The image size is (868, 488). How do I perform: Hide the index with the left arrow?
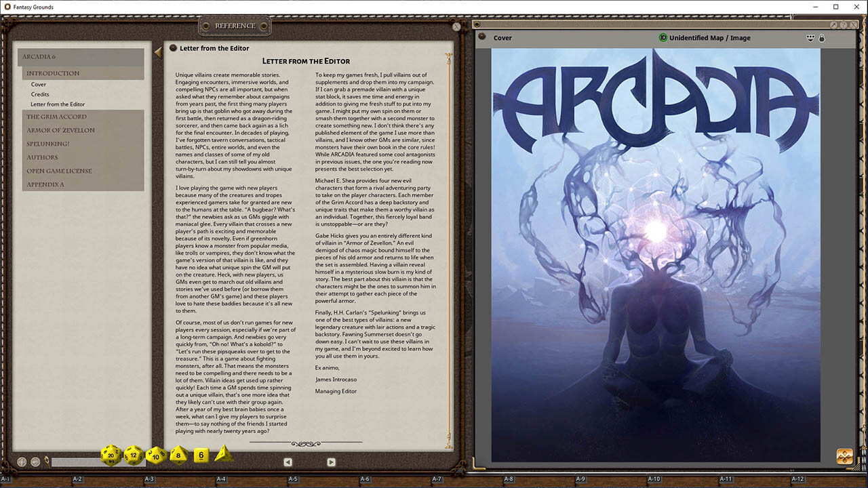pyautogui.click(x=158, y=52)
